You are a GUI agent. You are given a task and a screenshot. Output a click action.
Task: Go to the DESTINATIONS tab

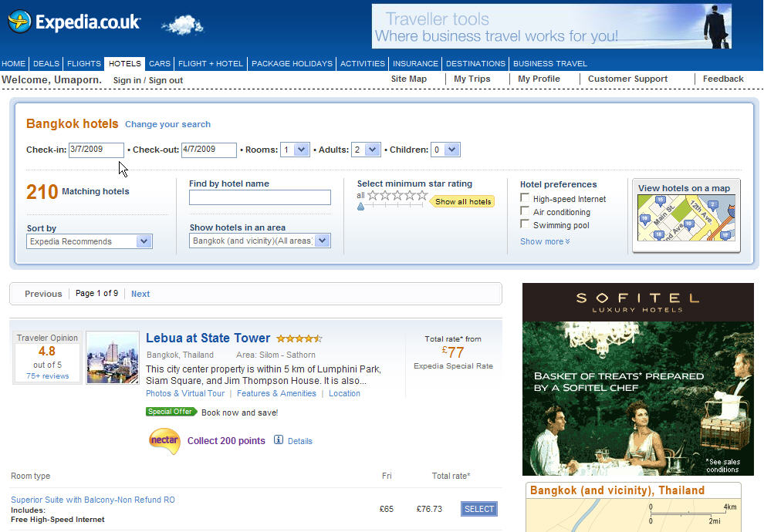475,63
